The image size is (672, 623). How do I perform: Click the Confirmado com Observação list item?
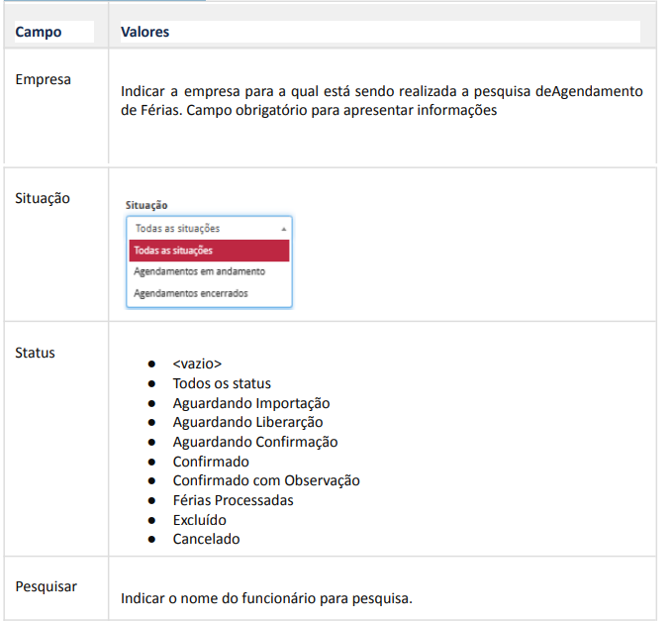click(266, 480)
